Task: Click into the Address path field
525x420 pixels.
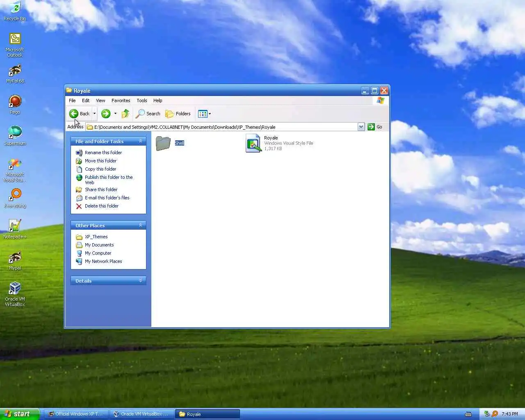Action: 221,127
